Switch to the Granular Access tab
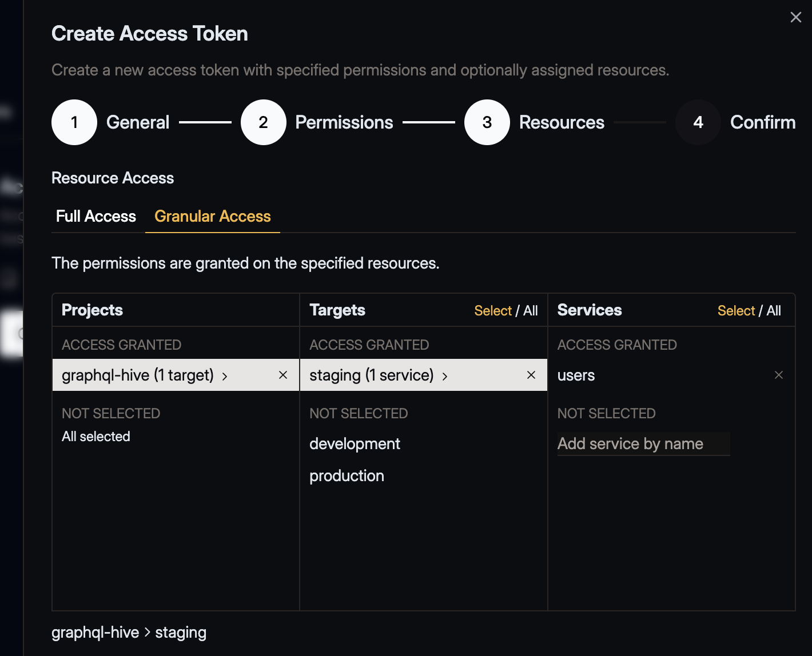The width and height of the screenshot is (812, 656). point(212,216)
